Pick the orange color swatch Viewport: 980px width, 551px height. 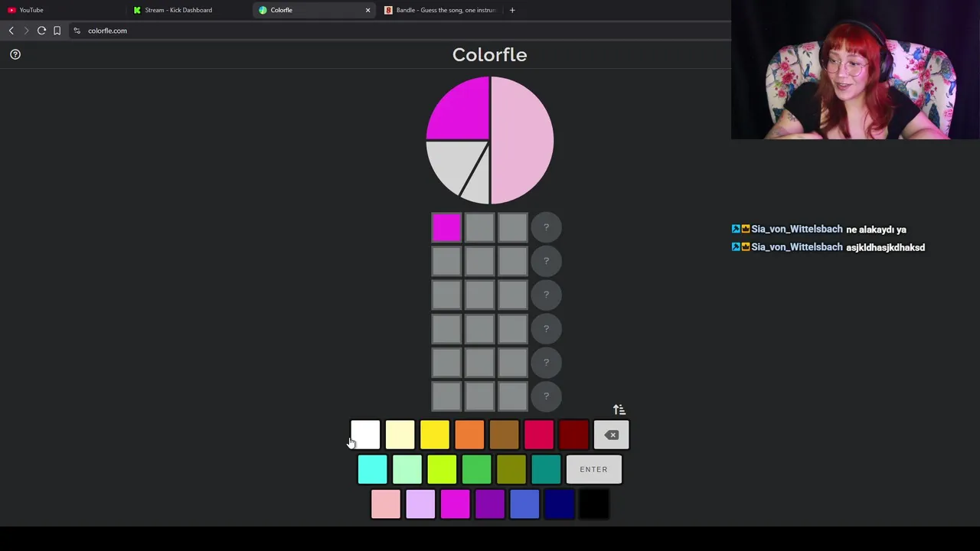click(469, 435)
